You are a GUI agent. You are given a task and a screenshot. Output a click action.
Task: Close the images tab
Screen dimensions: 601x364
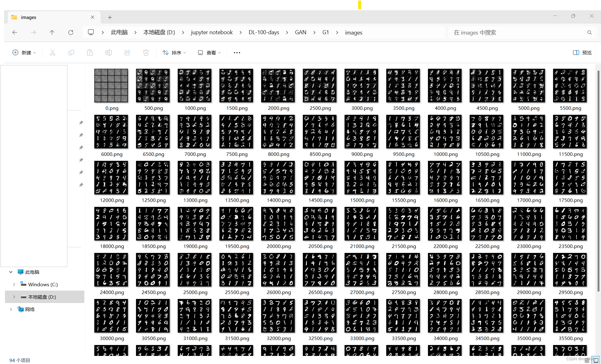coord(92,17)
